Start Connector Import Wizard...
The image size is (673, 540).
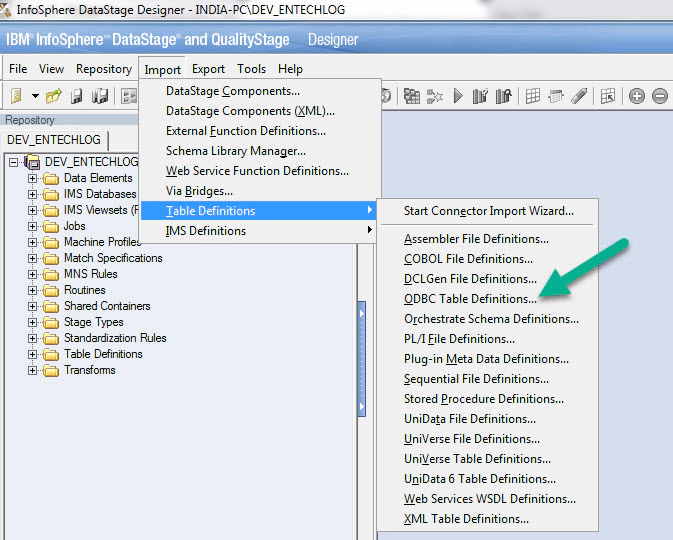point(488,211)
